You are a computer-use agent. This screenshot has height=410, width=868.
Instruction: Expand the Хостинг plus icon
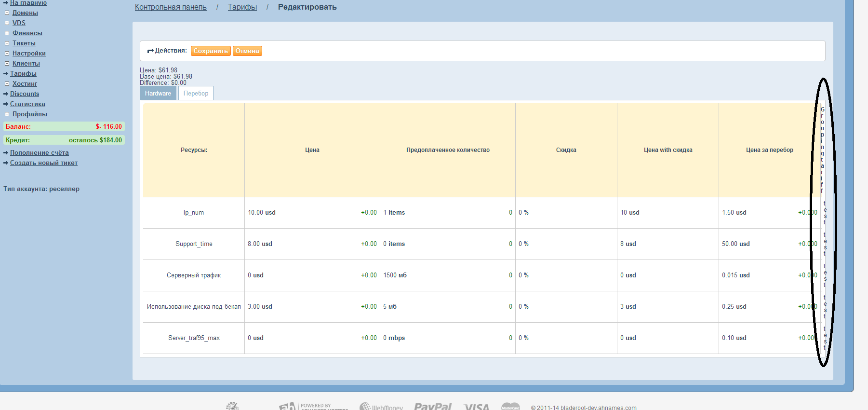pos(7,84)
